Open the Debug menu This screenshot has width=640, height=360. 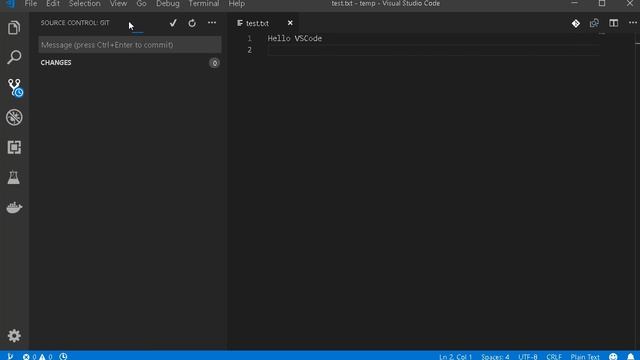(x=168, y=4)
